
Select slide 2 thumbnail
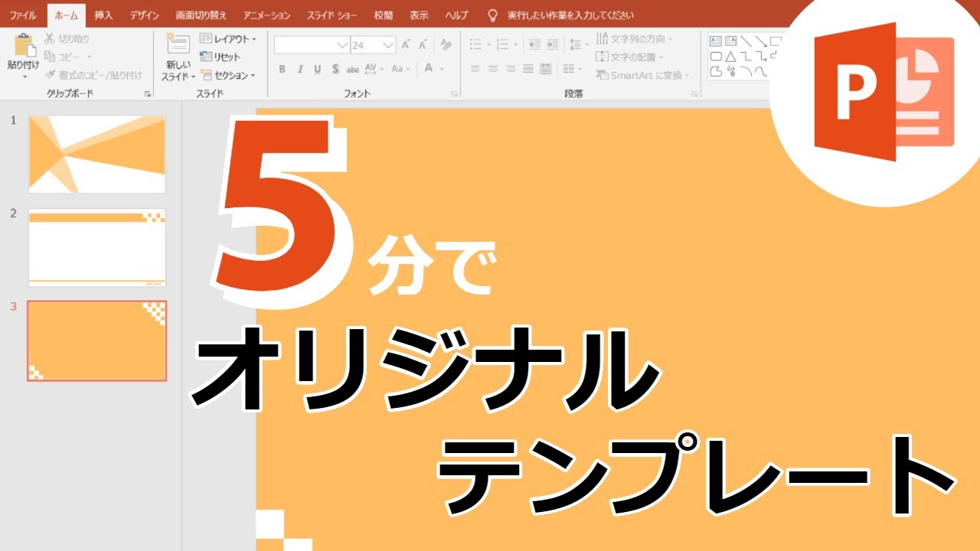coord(96,245)
